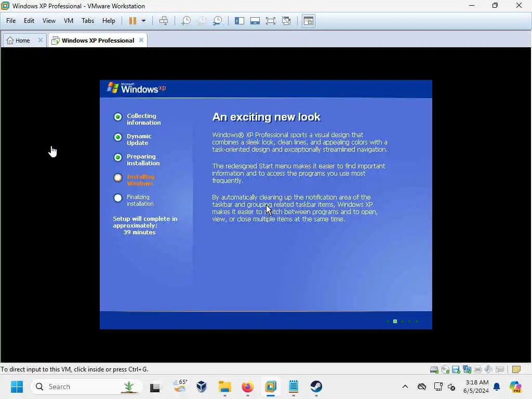Click the 'Preparing installation' setup step
Image resolution: width=532 pixels, height=399 pixels.
point(137,160)
